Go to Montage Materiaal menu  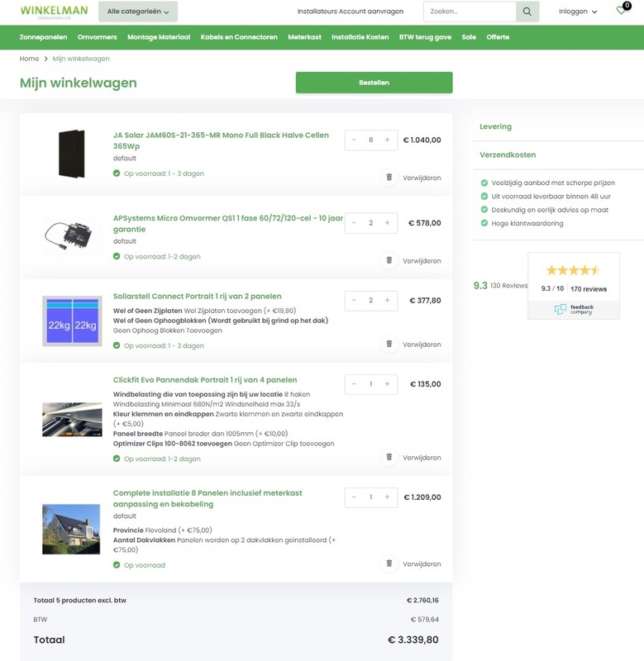coord(159,37)
